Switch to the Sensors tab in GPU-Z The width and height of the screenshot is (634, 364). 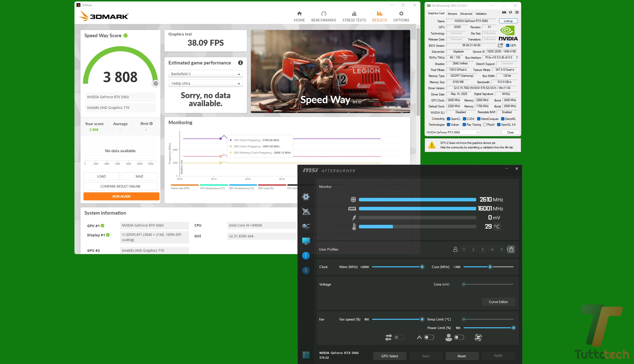tap(452, 14)
